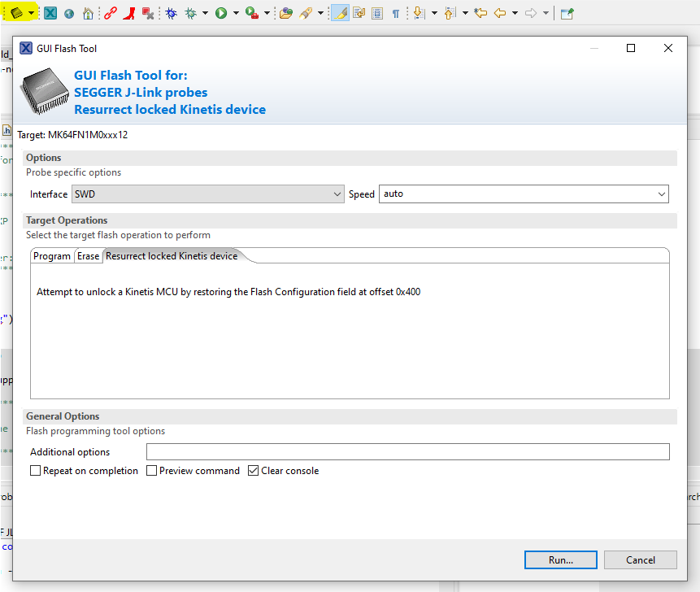
Task: Click the home icon in toolbar
Action: point(88,13)
